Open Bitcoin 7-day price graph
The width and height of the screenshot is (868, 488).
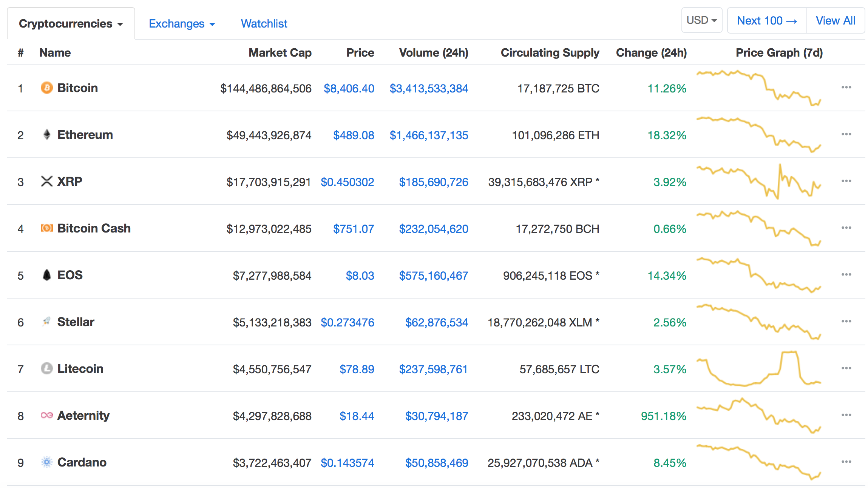tap(759, 88)
